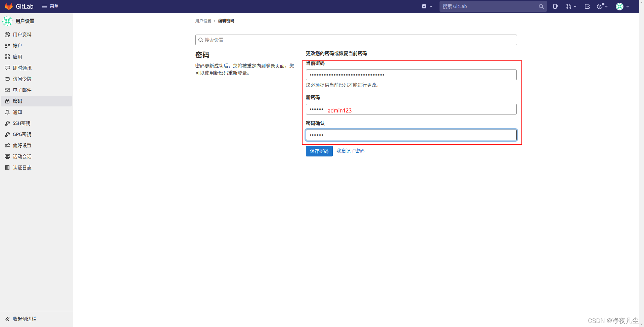Click the 认证日志 log icon
The height and width of the screenshot is (327, 644).
(7, 168)
